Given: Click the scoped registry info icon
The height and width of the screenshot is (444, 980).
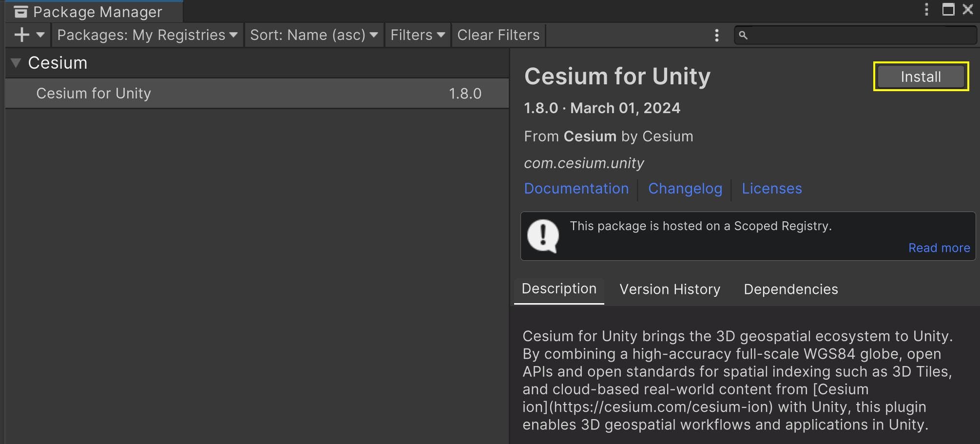Looking at the screenshot, I should [x=544, y=236].
